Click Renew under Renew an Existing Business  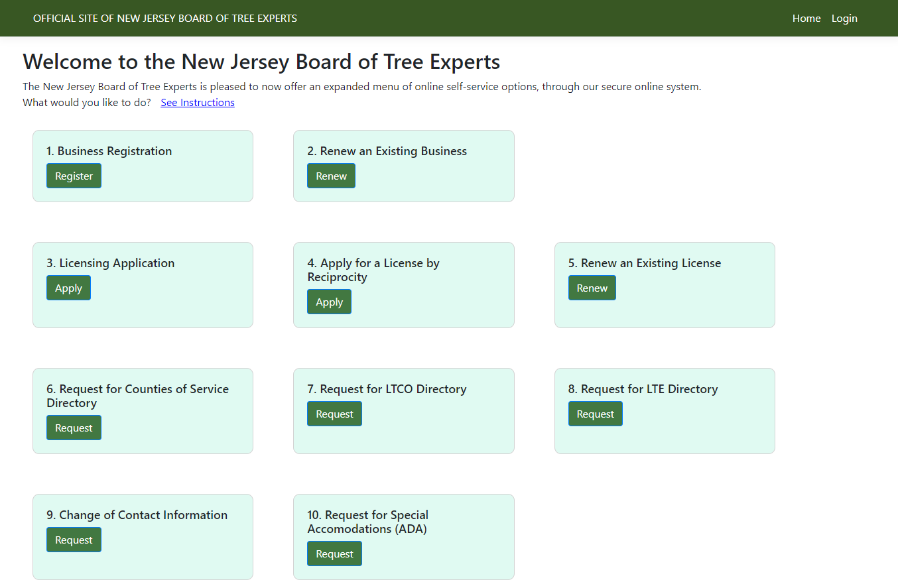click(x=331, y=176)
